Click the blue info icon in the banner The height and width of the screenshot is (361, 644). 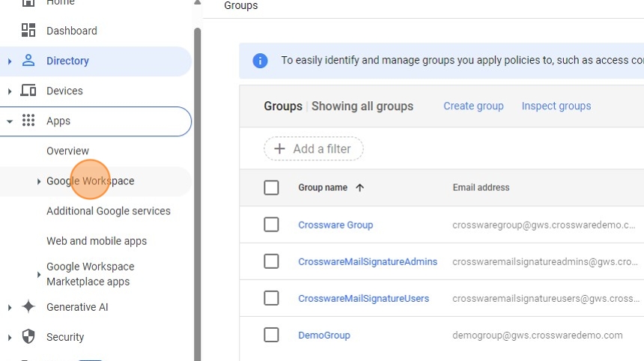(x=260, y=61)
